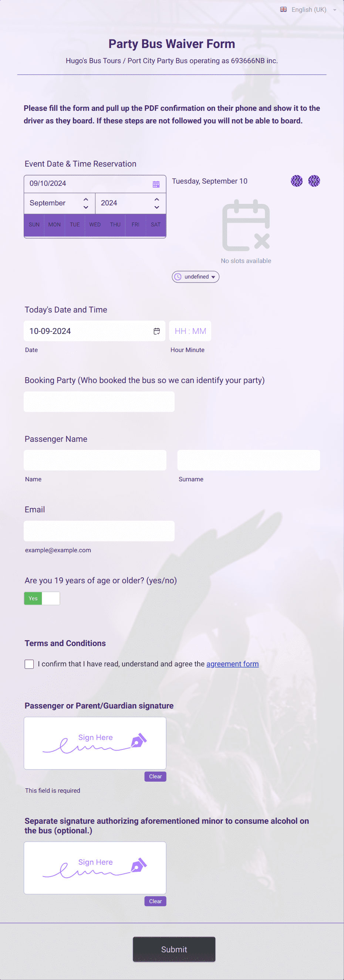
Task: Click the Booking Party text field
Action: pos(99,402)
